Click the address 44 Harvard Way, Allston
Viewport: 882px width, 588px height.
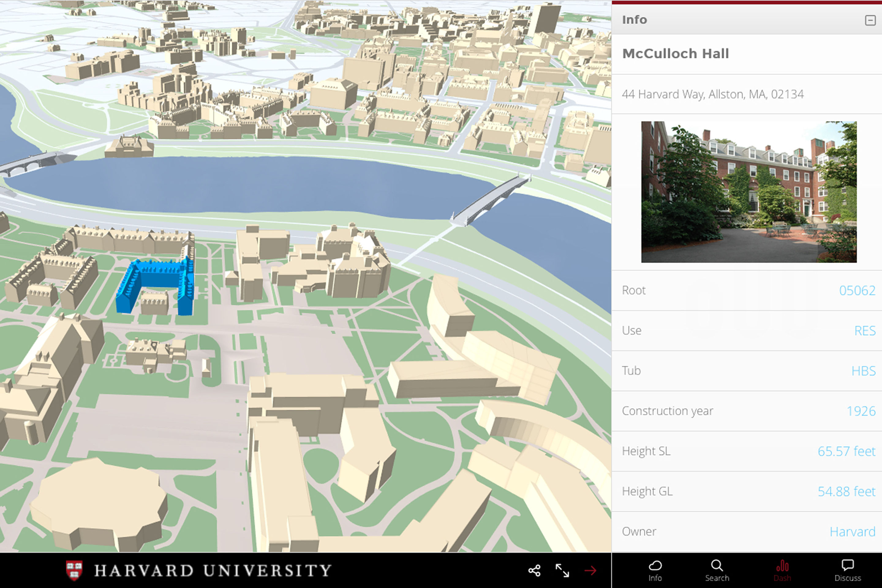pos(713,94)
